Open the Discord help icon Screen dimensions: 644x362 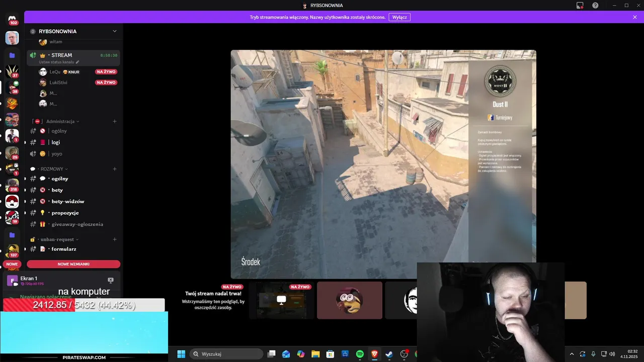point(595,5)
